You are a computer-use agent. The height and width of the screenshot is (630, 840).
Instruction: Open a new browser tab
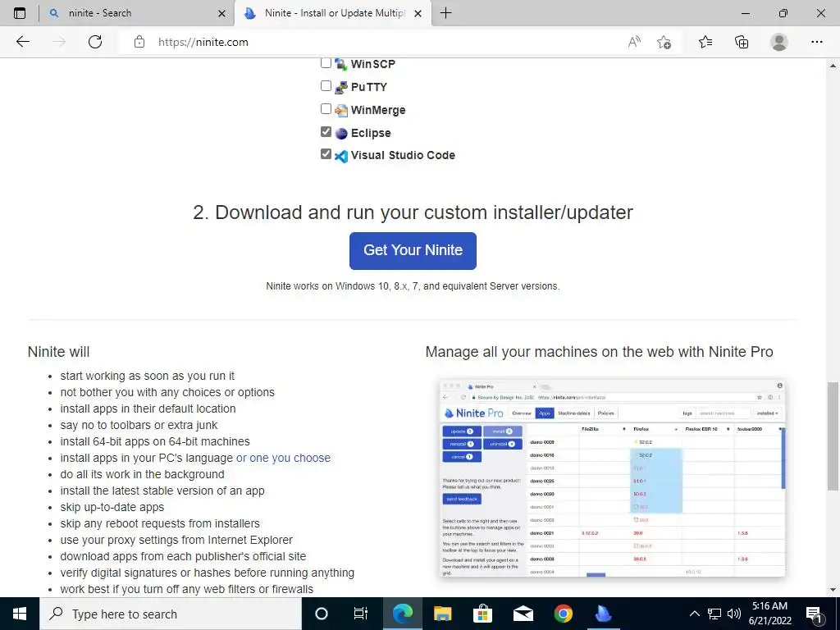click(x=445, y=13)
